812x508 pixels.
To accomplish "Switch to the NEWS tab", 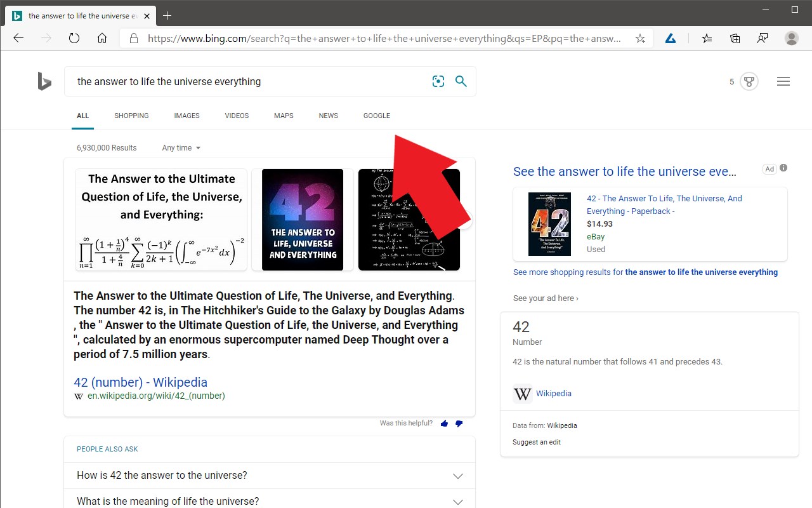I will [x=328, y=116].
